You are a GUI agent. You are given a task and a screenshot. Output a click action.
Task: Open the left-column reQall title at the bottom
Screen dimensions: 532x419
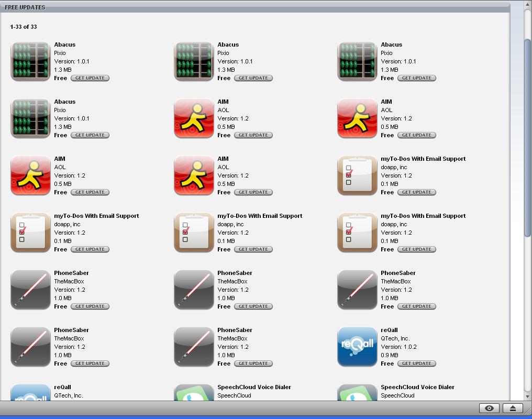click(62, 387)
